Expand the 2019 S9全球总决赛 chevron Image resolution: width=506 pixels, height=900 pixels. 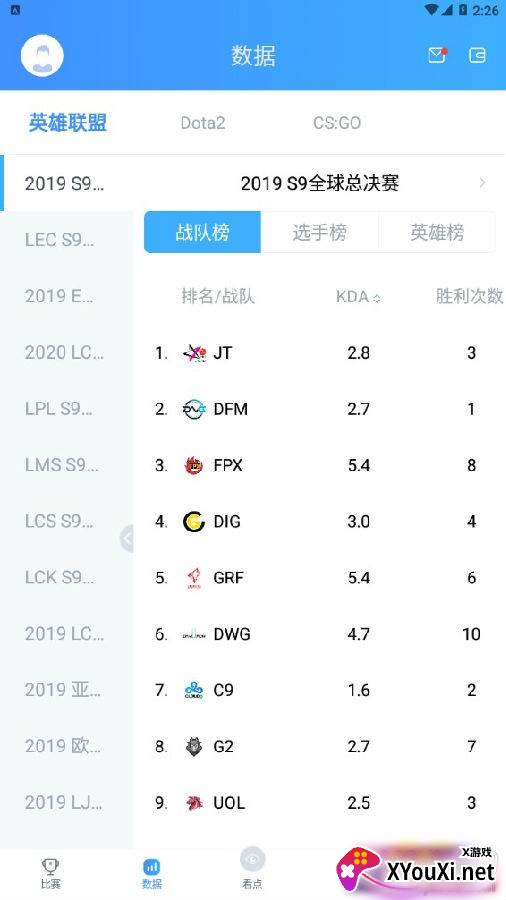(x=482, y=183)
